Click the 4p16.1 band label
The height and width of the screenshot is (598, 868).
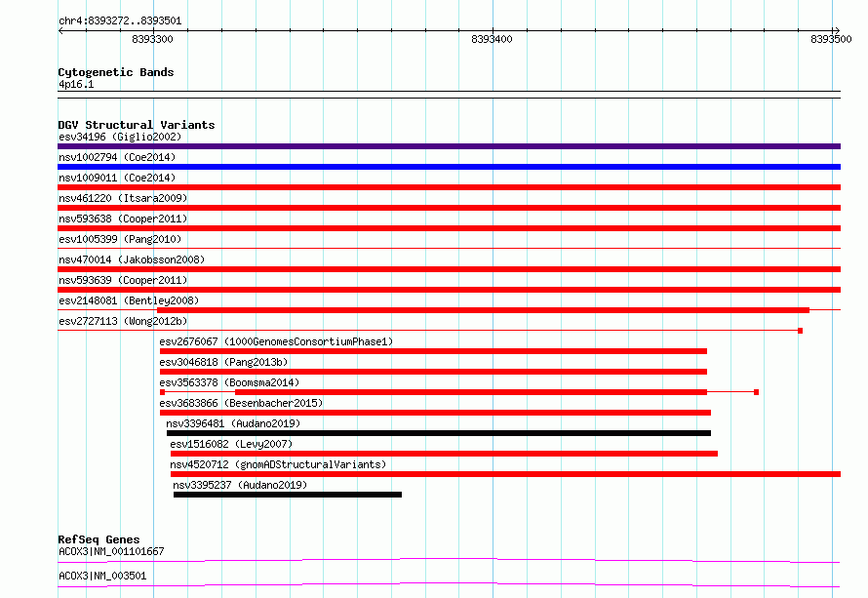point(76,84)
